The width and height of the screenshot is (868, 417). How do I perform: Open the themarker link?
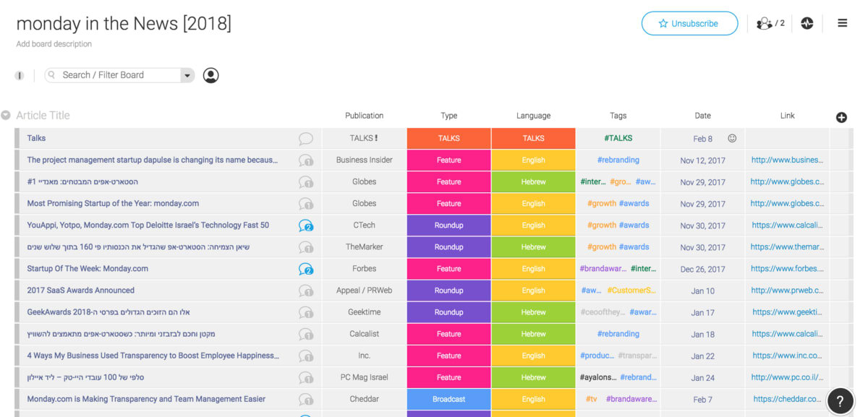tap(787, 247)
